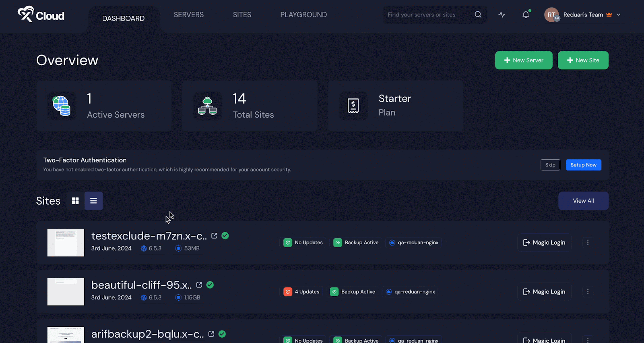Image resolution: width=644 pixels, height=343 pixels.
Task: Expand the Reduan's Team account menu
Action: (x=618, y=15)
